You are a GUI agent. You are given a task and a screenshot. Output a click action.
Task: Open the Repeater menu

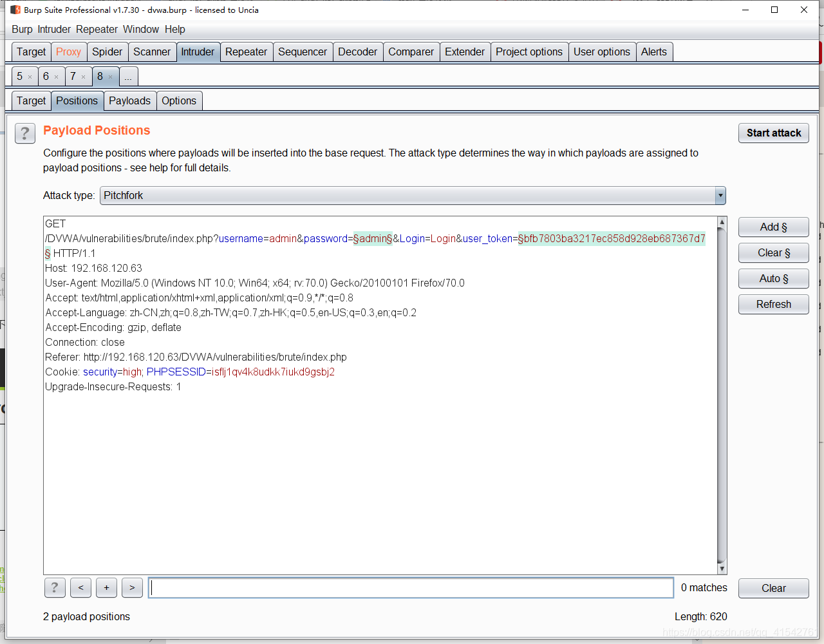point(97,29)
